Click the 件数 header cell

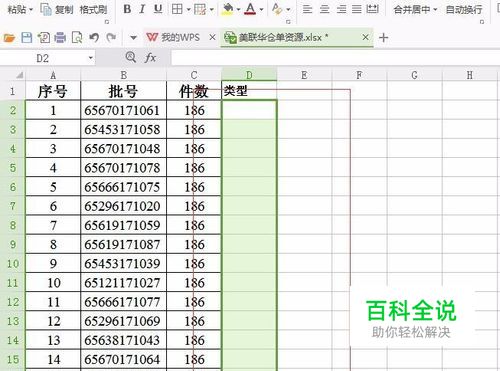point(194,91)
